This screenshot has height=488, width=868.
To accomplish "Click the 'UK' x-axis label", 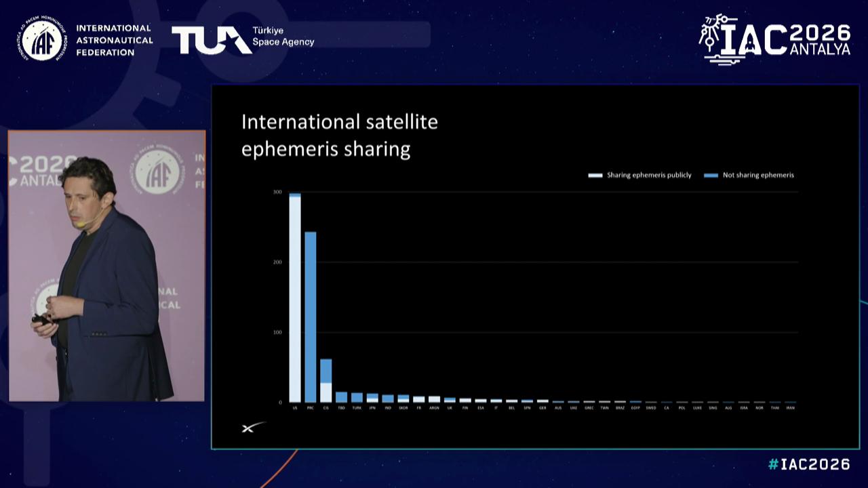I will tap(450, 408).
